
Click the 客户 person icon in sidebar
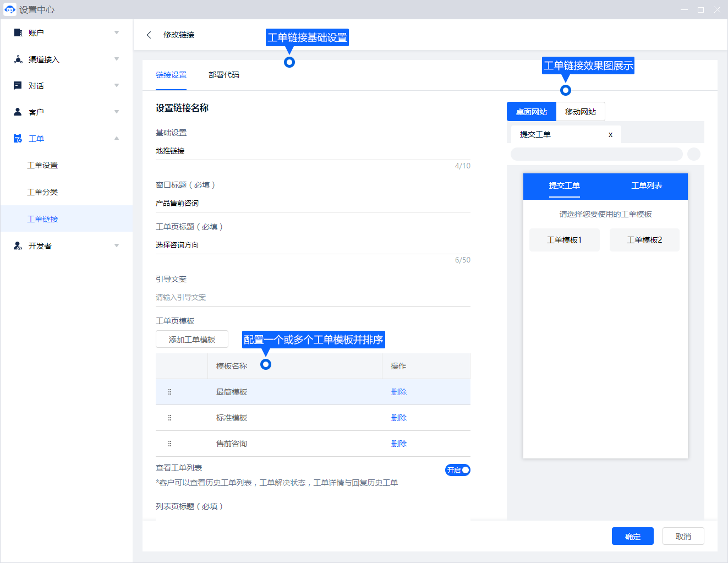pos(18,112)
